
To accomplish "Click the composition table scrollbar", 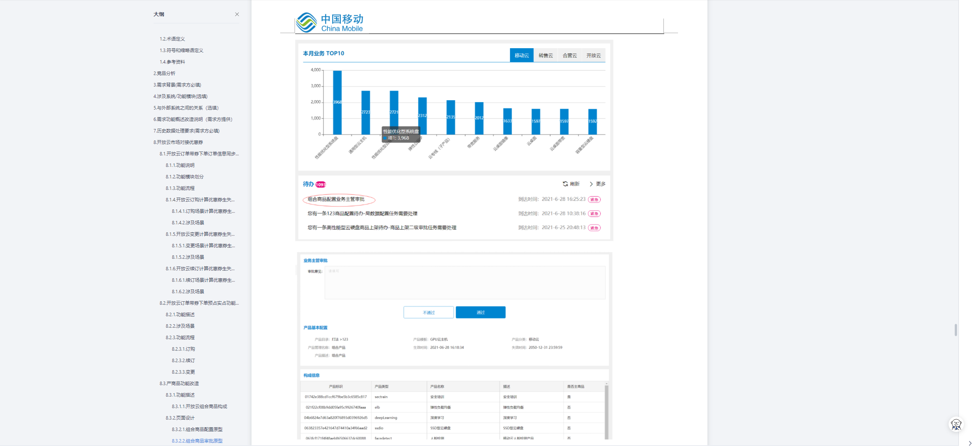I will coord(606,412).
